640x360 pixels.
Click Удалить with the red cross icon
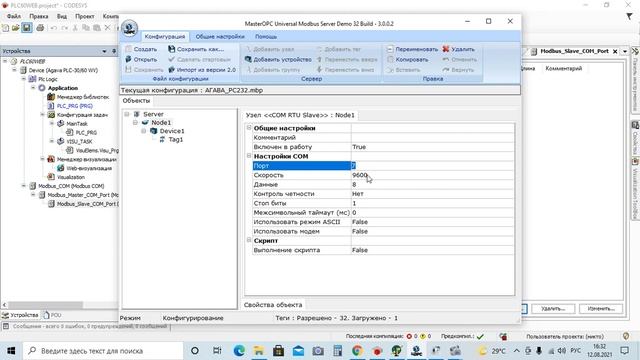click(x=458, y=49)
